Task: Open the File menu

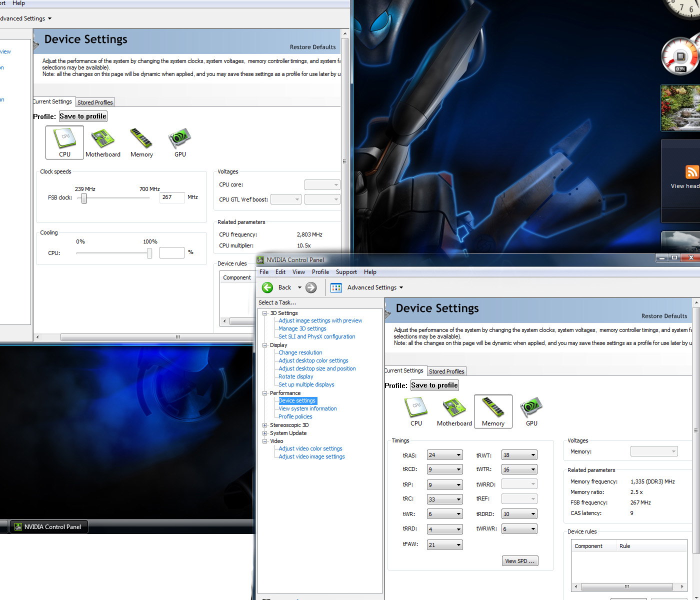Action: coord(264,272)
